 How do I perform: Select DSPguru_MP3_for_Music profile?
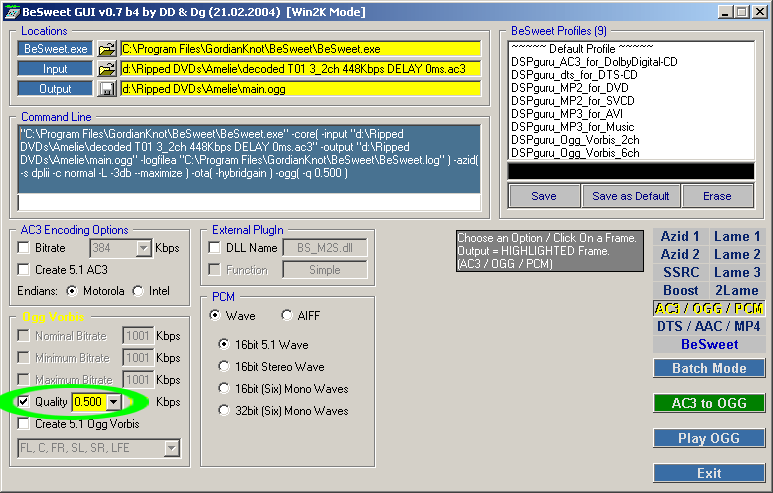coord(573,127)
